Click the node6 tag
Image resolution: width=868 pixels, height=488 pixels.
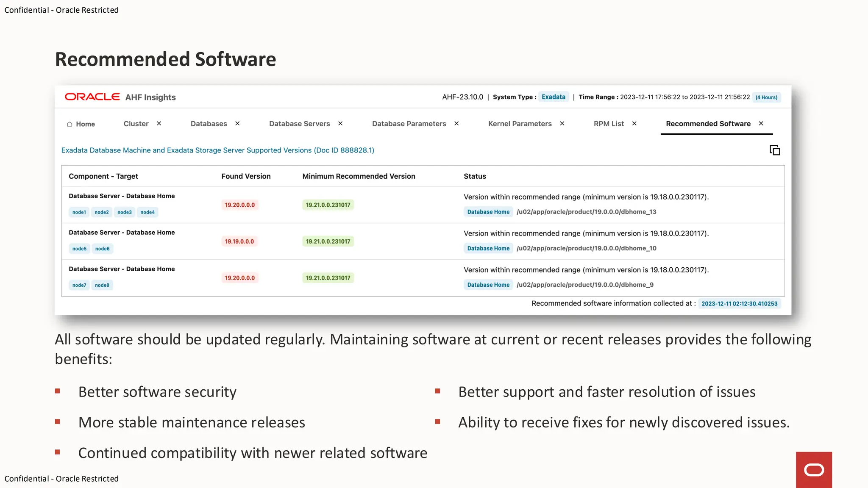pyautogui.click(x=103, y=249)
